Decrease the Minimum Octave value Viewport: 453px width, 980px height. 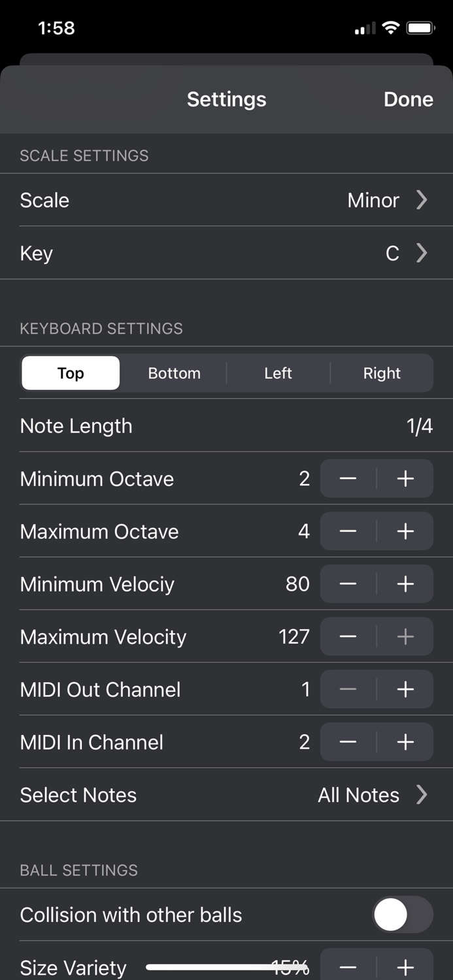click(347, 478)
